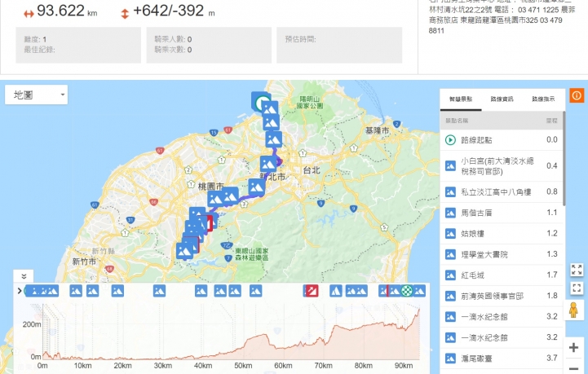Toggle fullscreen map view icon
The image size is (588, 374).
577,288
